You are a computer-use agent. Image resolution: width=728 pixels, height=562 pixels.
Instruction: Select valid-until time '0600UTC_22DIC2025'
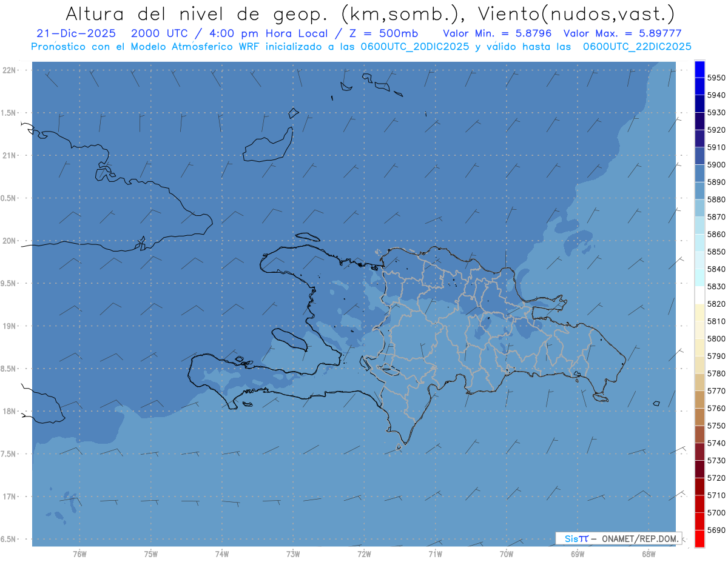click(637, 47)
